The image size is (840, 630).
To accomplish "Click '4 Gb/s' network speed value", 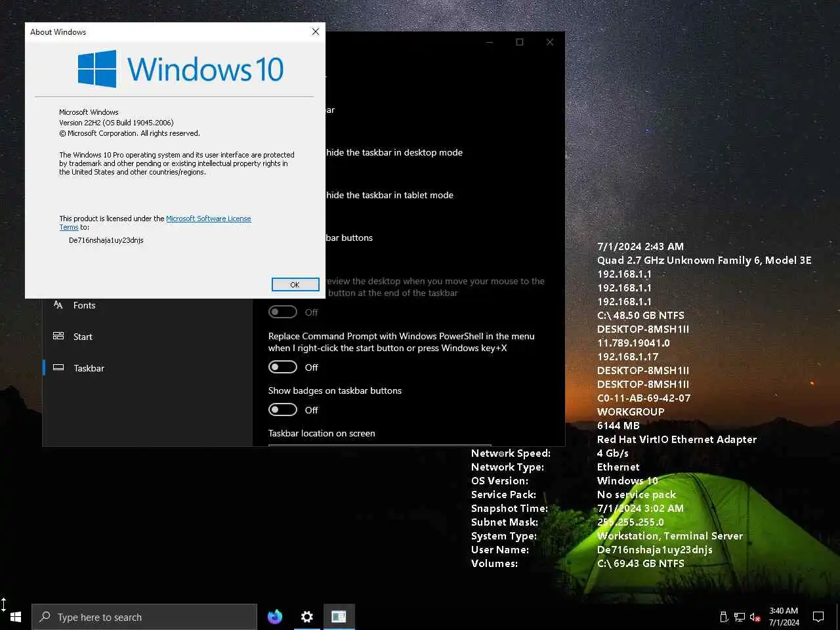I will coord(613,453).
